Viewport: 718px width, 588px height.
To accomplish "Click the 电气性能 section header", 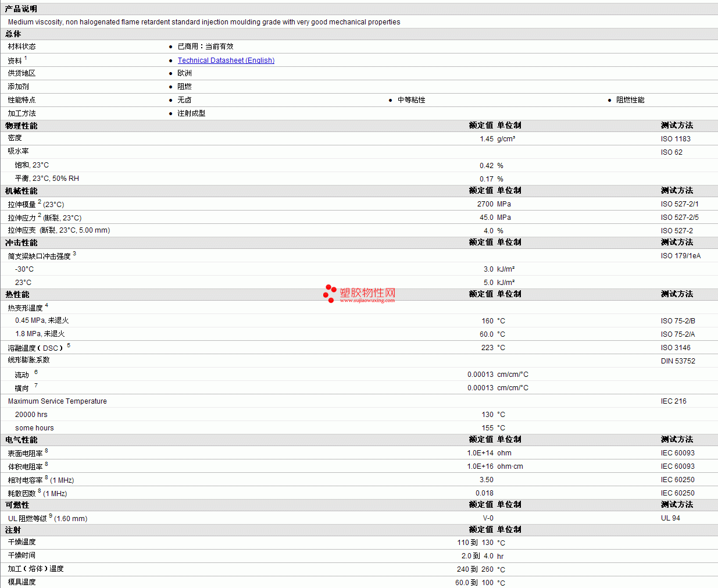I will (21, 440).
